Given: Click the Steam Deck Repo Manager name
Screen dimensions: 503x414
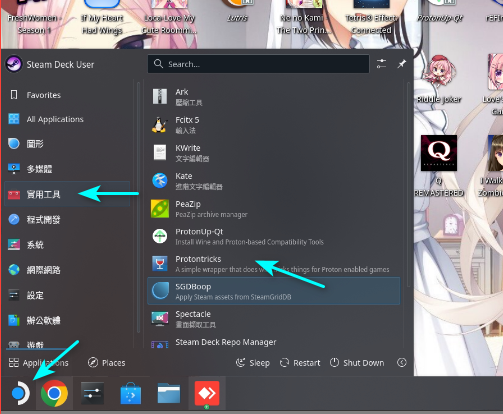Looking at the screenshot, I should (226, 342).
